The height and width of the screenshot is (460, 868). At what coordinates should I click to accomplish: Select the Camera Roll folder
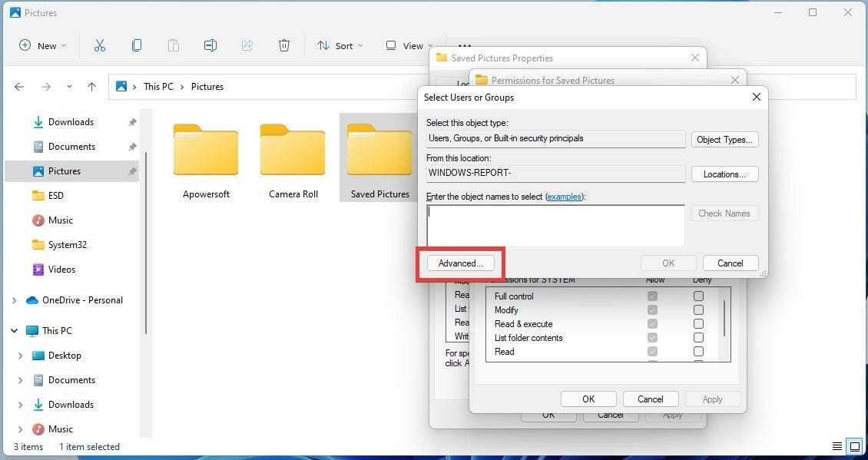[x=293, y=161]
